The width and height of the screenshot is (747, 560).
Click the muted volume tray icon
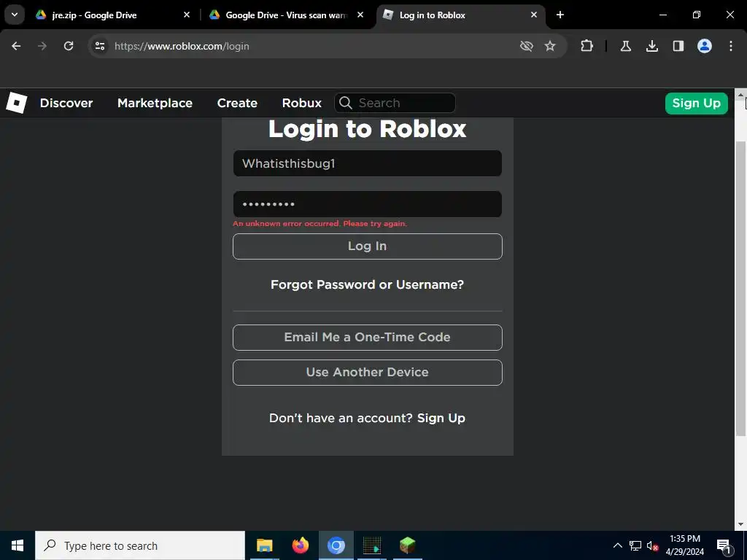coord(652,545)
